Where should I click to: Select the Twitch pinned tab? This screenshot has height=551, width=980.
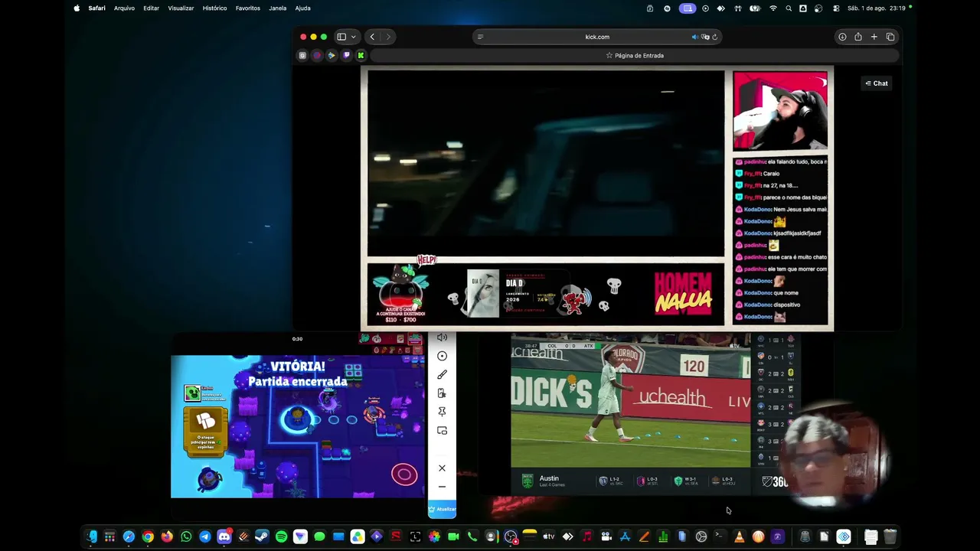click(346, 55)
